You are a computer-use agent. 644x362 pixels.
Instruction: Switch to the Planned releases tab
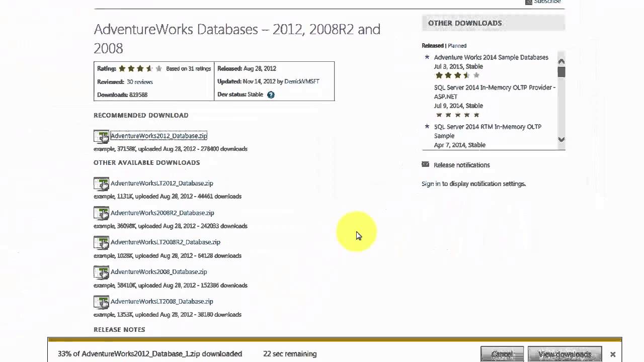[x=457, y=46]
